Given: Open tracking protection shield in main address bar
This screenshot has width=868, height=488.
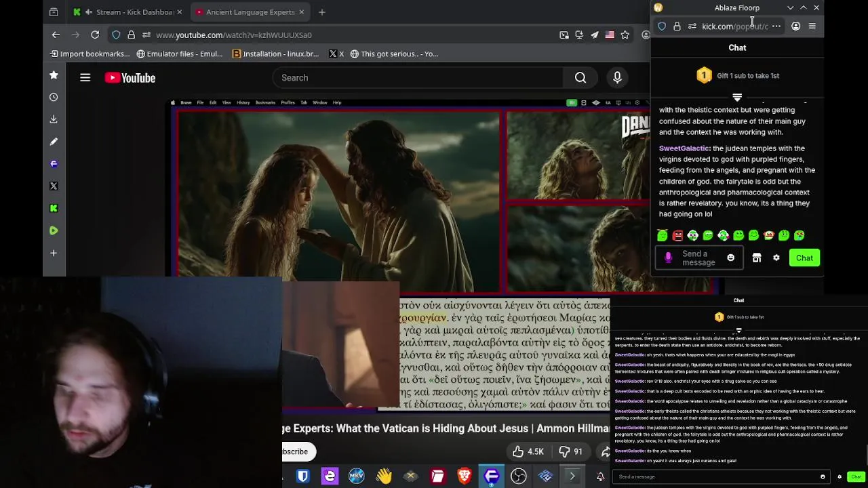Looking at the screenshot, I should click(116, 35).
